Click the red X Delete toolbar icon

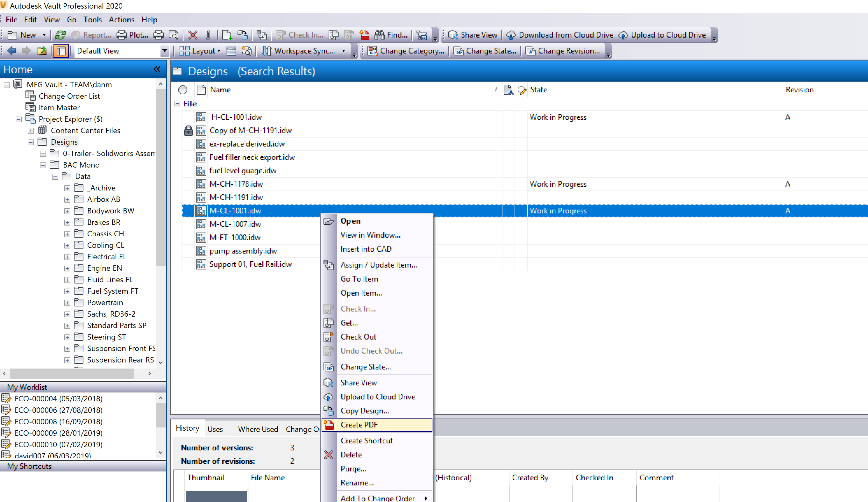[x=193, y=35]
